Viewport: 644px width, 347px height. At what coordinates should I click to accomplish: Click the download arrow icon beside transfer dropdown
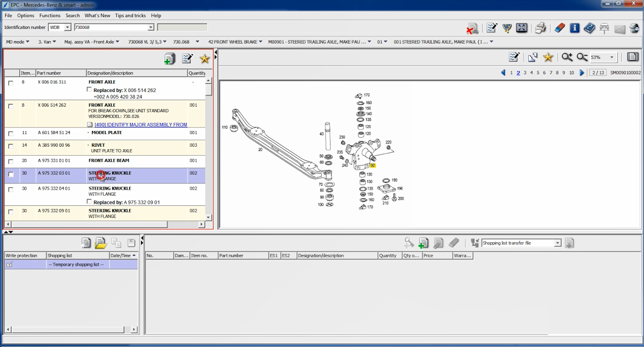click(569, 243)
